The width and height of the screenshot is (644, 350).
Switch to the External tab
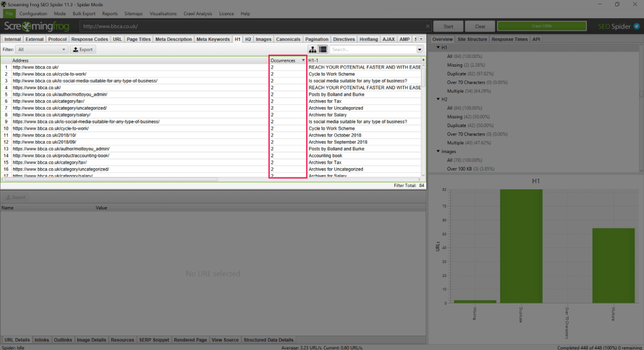pyautogui.click(x=35, y=39)
